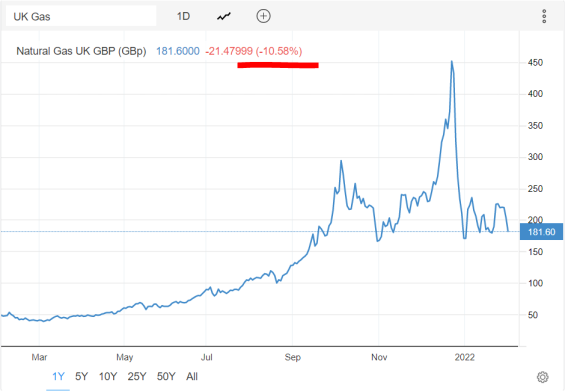Select the 1Y time range

click(x=58, y=377)
